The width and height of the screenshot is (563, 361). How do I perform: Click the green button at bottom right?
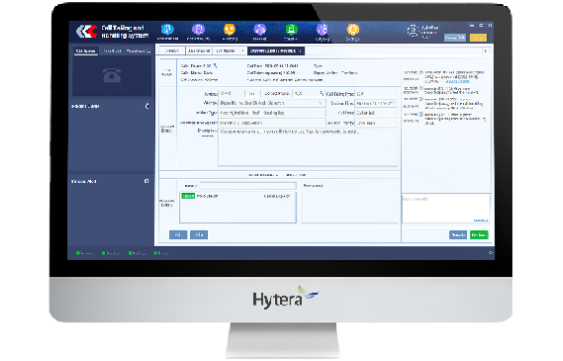coord(479,235)
